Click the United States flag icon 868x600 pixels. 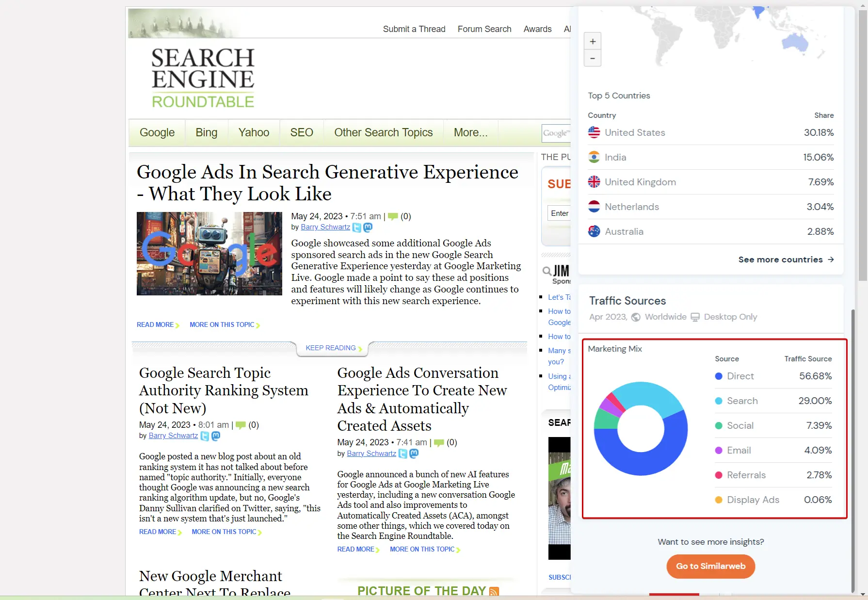point(594,132)
